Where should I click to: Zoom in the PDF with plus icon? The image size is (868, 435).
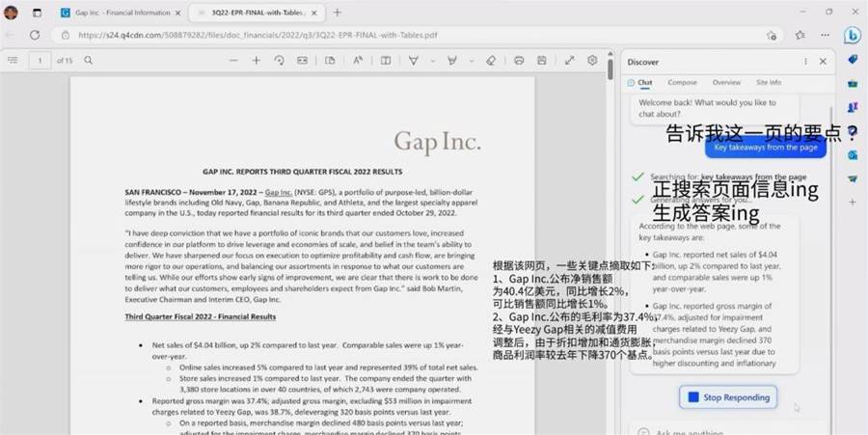(256, 61)
